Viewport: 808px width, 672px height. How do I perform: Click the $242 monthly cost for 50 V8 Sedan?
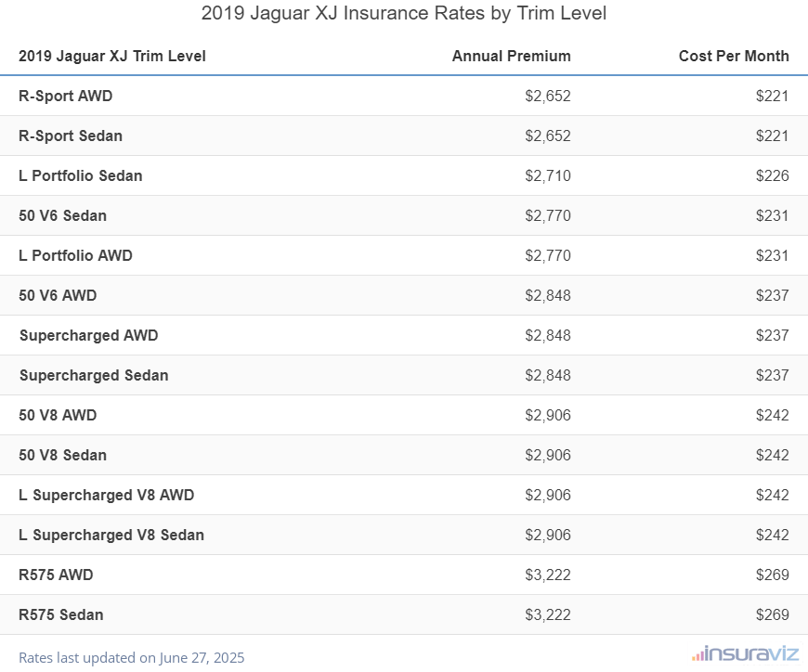point(773,455)
